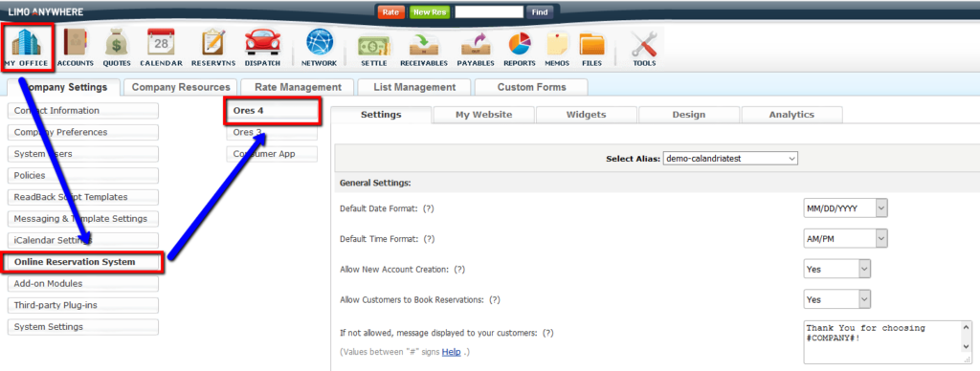980x371 pixels.
Task: Click (?) next to Allow Customers to Book
Action: point(495,300)
